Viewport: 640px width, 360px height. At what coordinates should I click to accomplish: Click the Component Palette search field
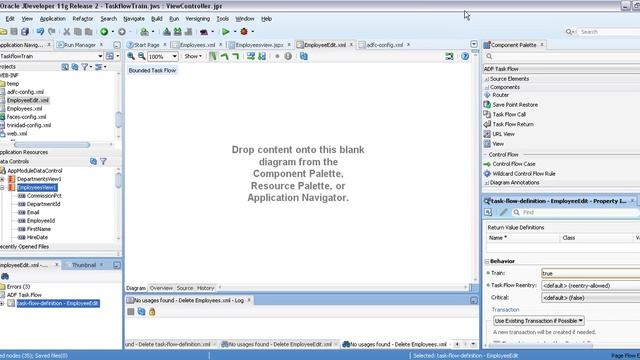pos(562,56)
